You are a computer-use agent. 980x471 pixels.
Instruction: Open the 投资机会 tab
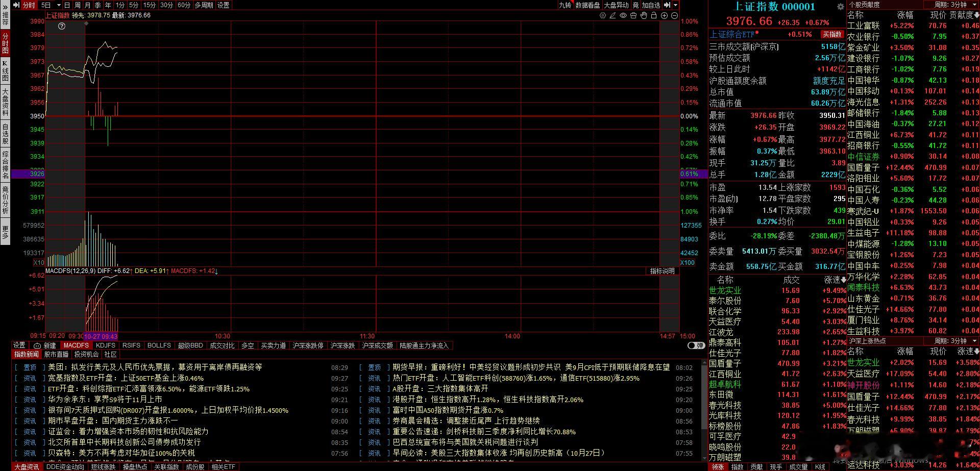86,354
